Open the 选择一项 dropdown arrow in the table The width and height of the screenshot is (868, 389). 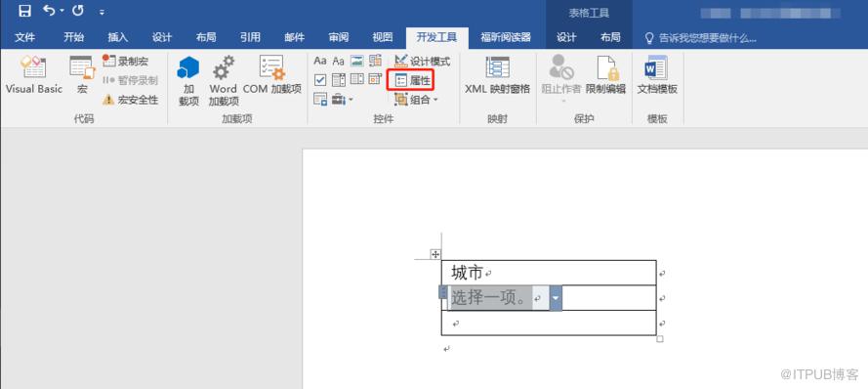556,298
